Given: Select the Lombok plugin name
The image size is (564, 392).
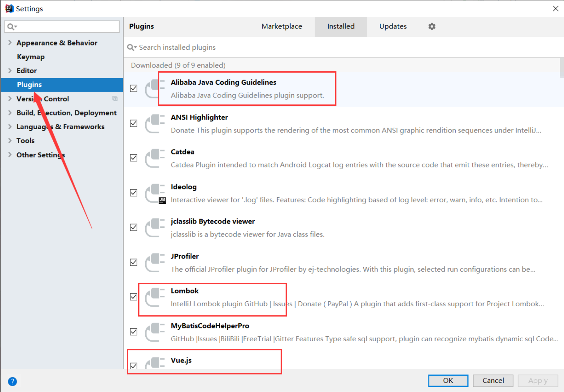Looking at the screenshot, I should pyautogui.click(x=185, y=291).
